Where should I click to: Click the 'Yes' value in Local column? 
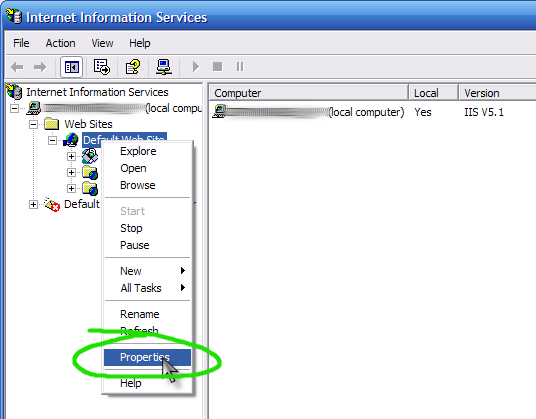coord(423,112)
